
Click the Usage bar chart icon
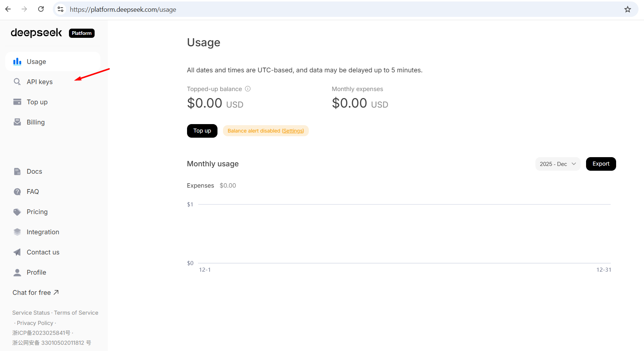[x=17, y=61]
